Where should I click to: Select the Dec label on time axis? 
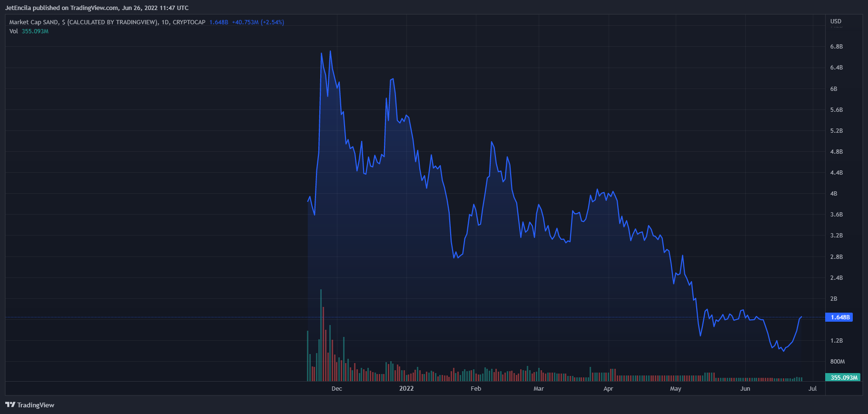point(336,389)
